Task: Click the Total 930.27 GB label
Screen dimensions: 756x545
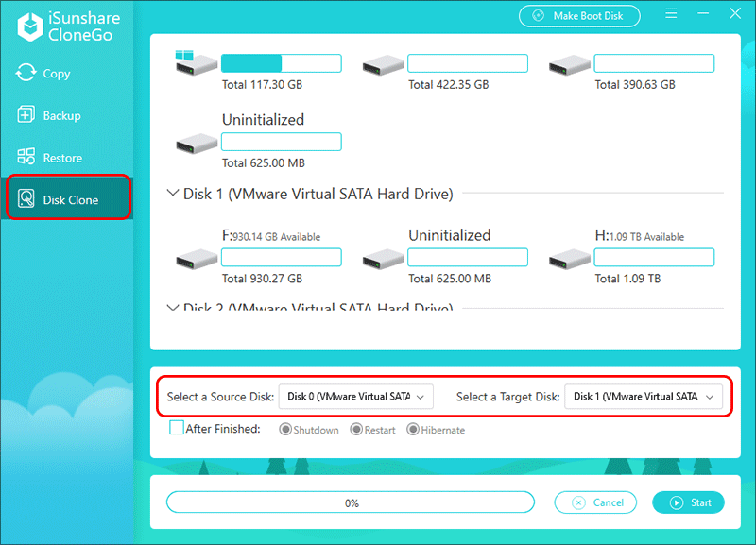Action: pyautogui.click(x=262, y=279)
